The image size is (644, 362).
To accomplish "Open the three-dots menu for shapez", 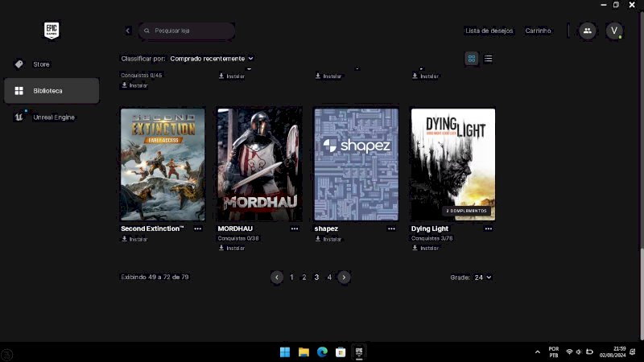I will (391, 228).
